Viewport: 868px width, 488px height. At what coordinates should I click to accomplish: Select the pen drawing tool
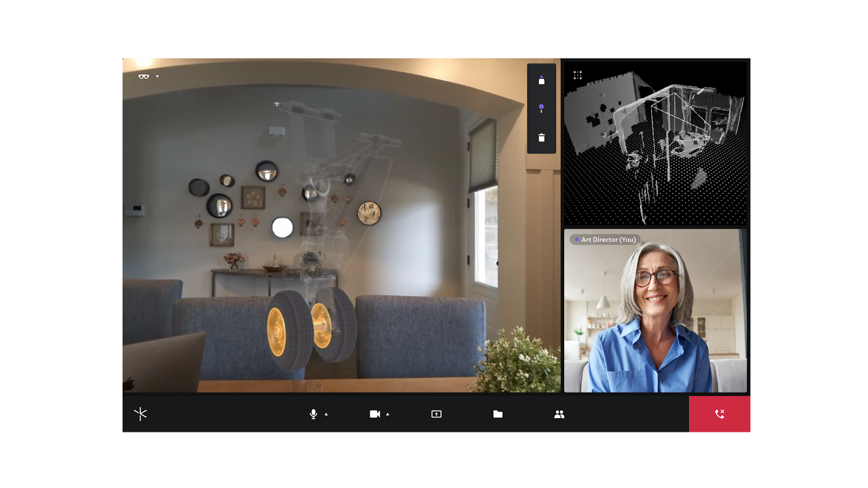coord(541,80)
